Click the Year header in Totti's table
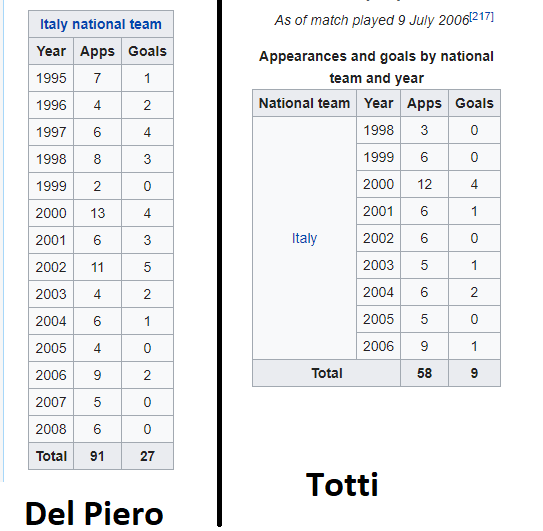This screenshot has height=531, width=543. 379,103
